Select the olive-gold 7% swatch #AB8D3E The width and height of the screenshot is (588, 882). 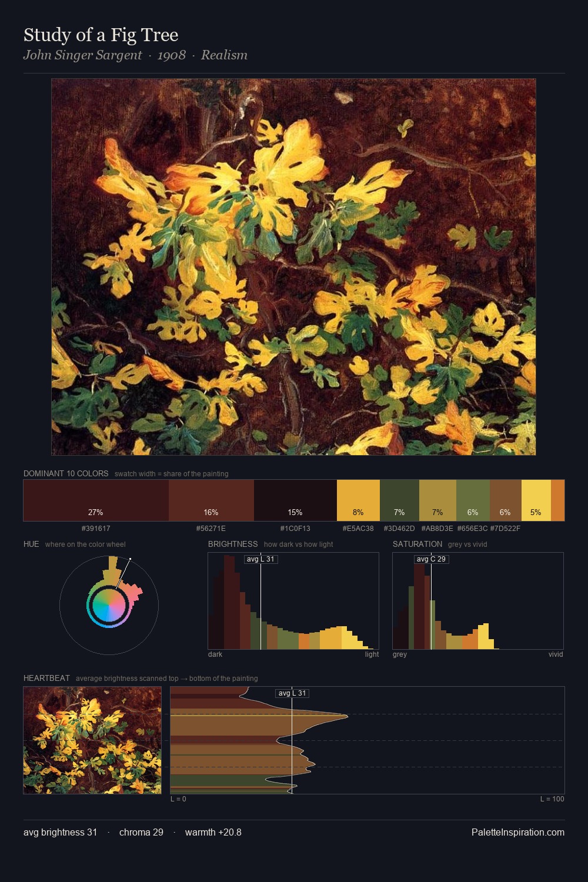click(x=437, y=500)
